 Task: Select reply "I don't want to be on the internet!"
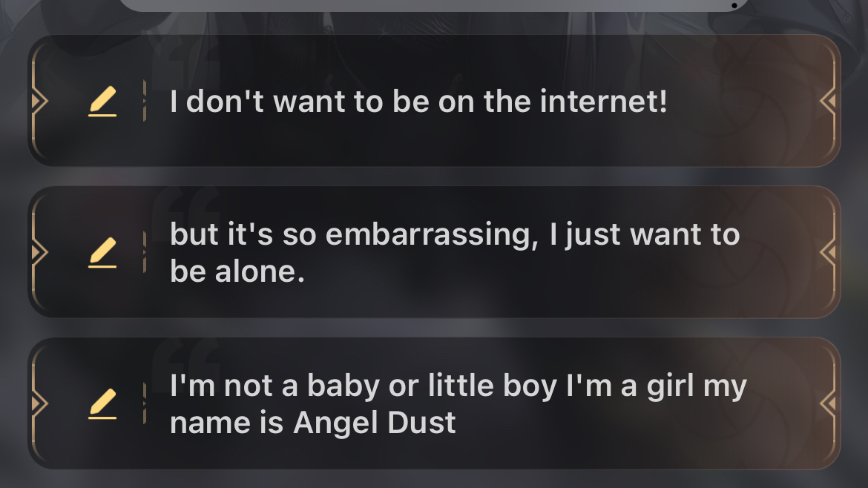pos(434,101)
